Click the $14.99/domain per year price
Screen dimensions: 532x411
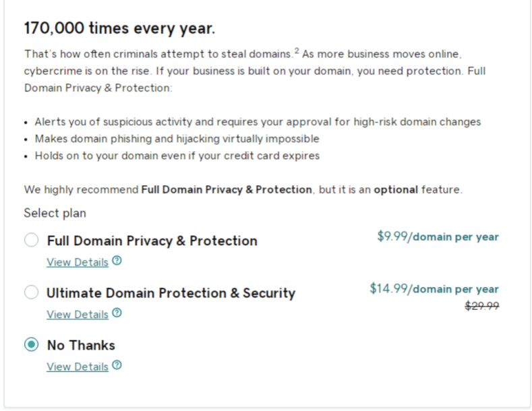[x=434, y=289]
